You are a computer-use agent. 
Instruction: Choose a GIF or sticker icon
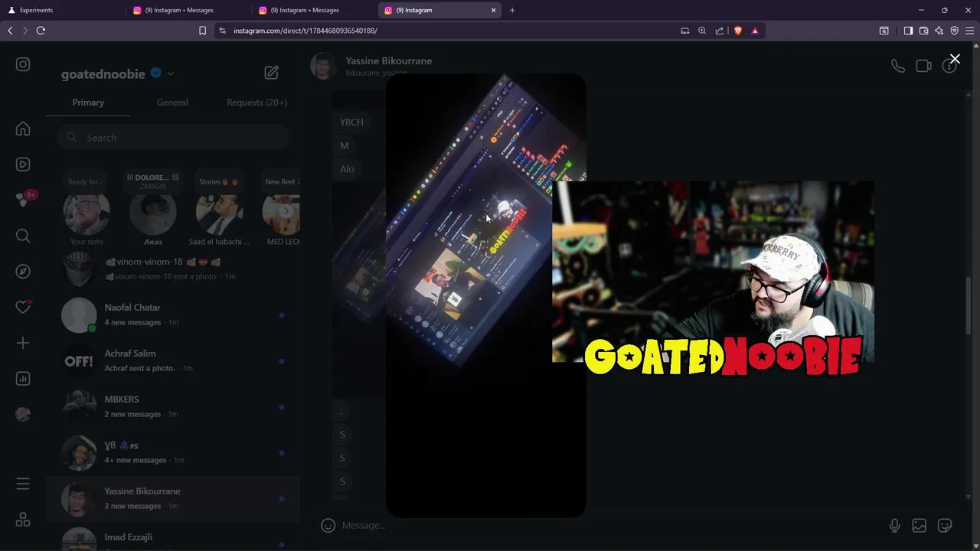pos(945,525)
